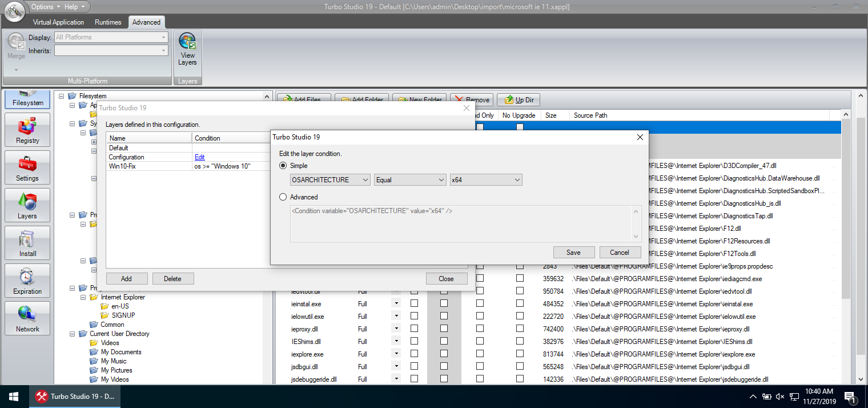Image resolution: width=868 pixels, height=408 pixels.
Task: Select the My Documents folder in tree
Action: (x=121, y=352)
